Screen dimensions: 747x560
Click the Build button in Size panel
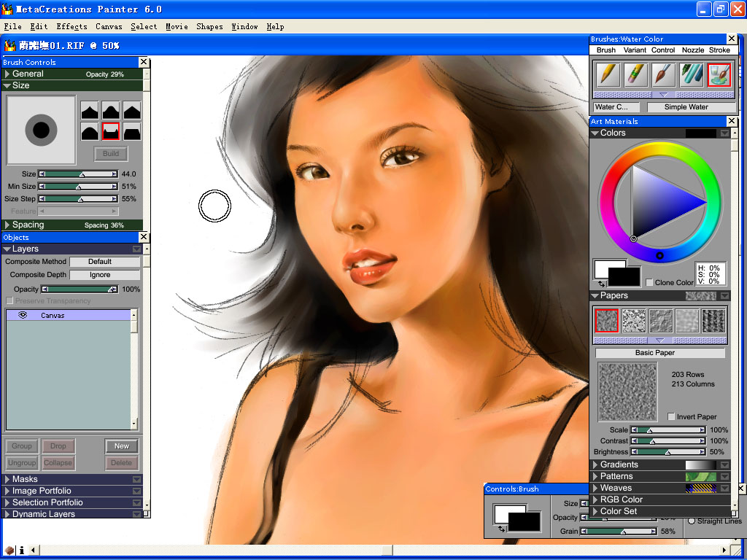click(x=111, y=153)
